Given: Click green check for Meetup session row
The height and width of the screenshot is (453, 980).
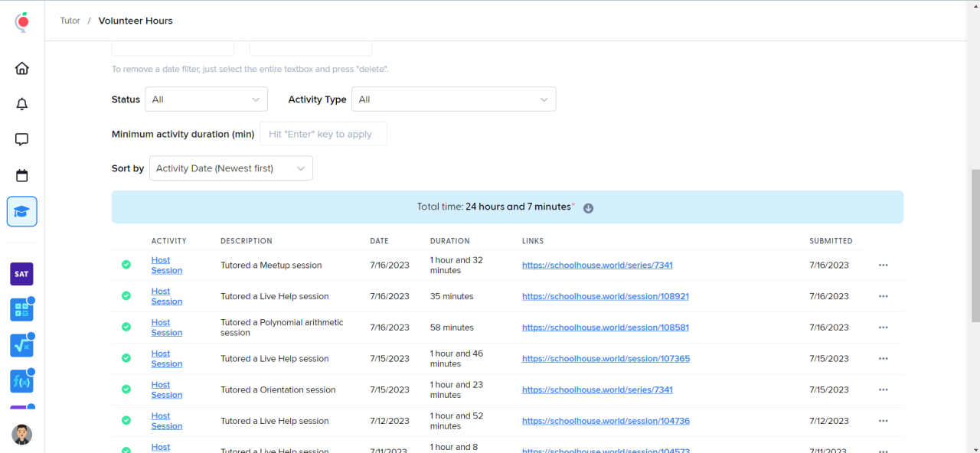Looking at the screenshot, I should click(x=126, y=265).
